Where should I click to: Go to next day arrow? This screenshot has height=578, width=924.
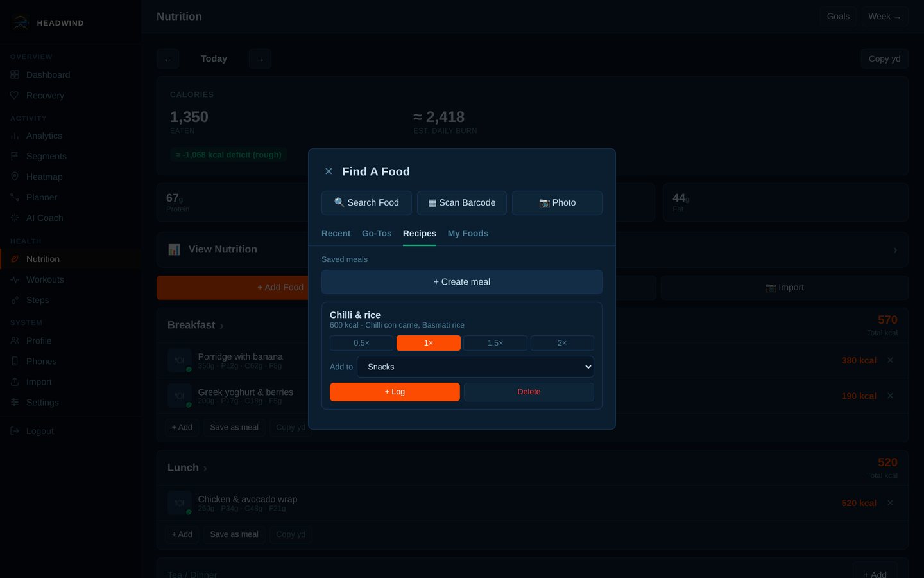click(260, 59)
